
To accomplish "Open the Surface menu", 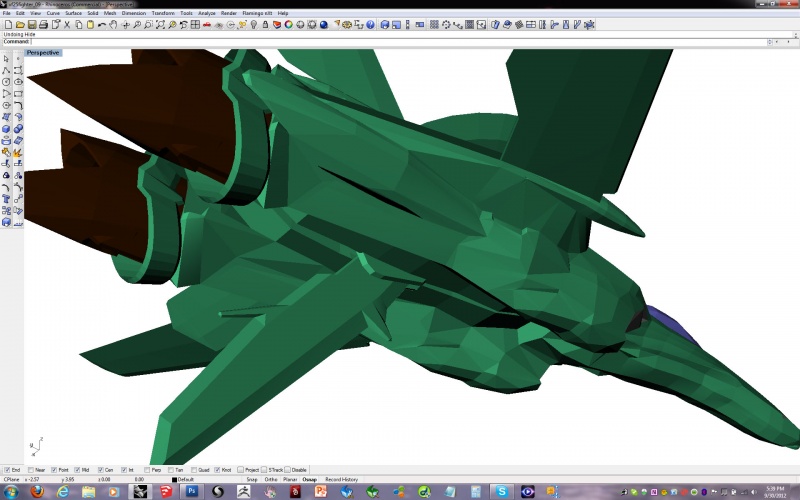I will [x=73, y=13].
